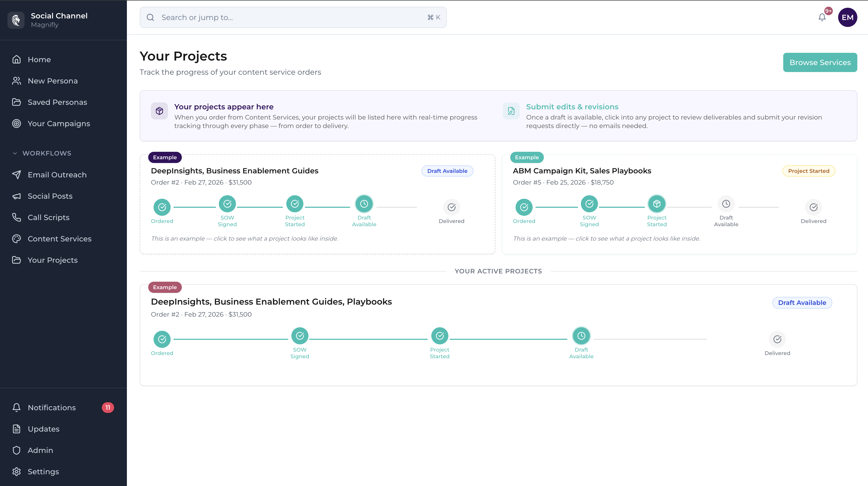Screen dimensions: 868x486
Task: Open Notifications with 11 badge
Action: pos(52,407)
